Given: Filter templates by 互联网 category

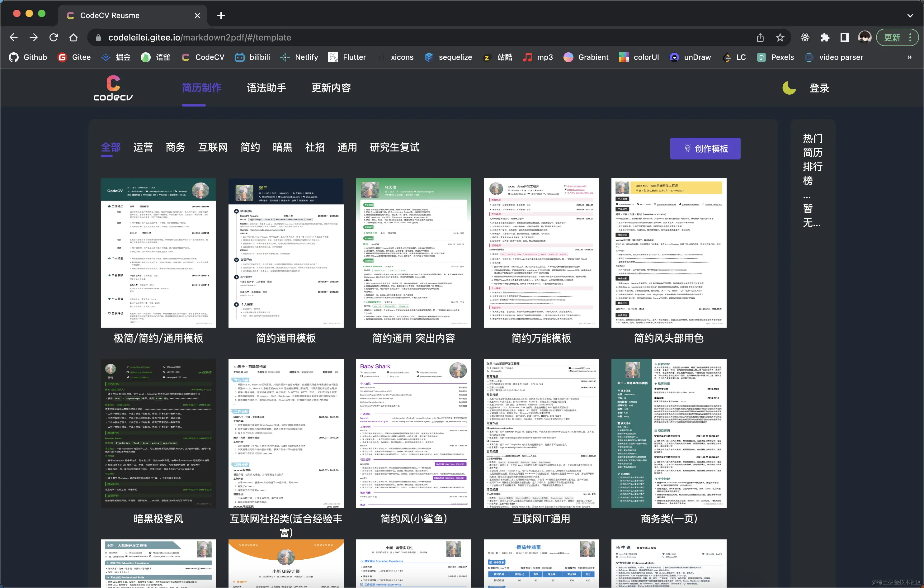Looking at the screenshot, I should pos(213,147).
